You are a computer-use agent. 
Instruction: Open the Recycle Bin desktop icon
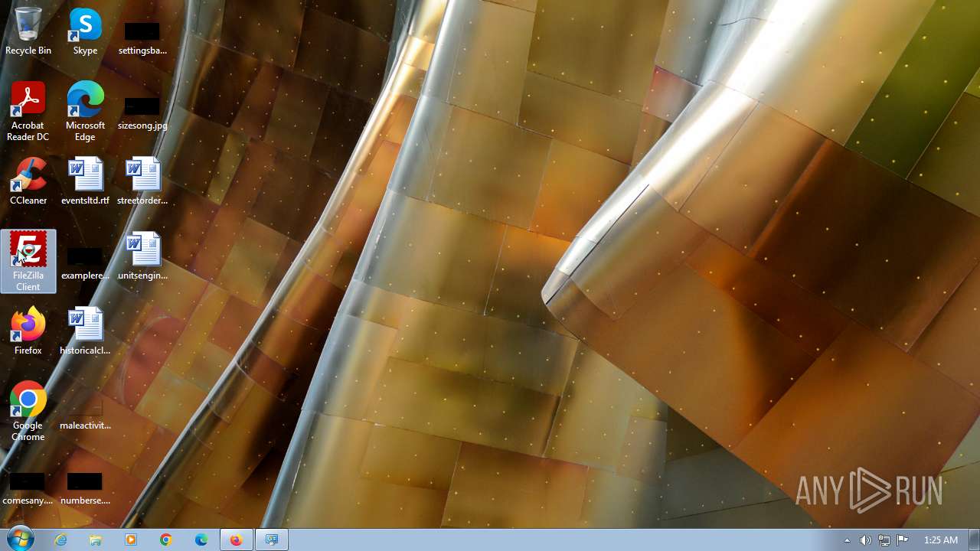[28, 31]
